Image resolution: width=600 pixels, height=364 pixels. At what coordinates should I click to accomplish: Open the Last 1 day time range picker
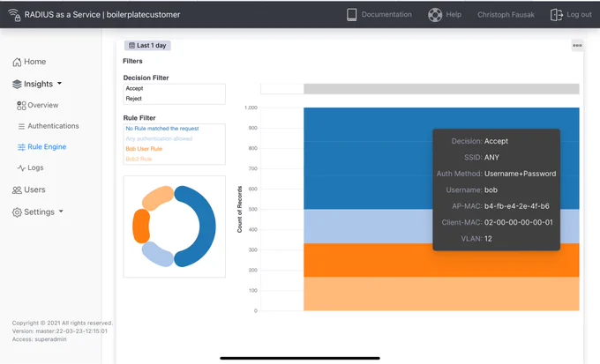[147, 46]
